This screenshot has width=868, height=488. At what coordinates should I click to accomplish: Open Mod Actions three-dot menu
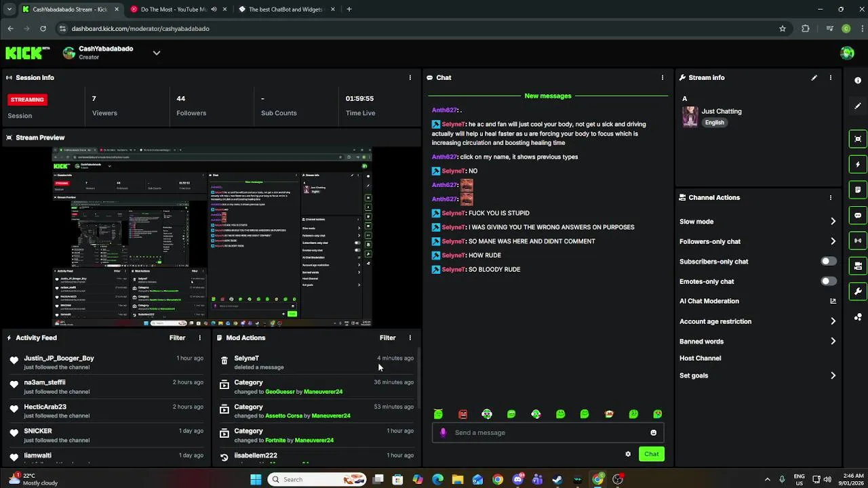(x=410, y=338)
